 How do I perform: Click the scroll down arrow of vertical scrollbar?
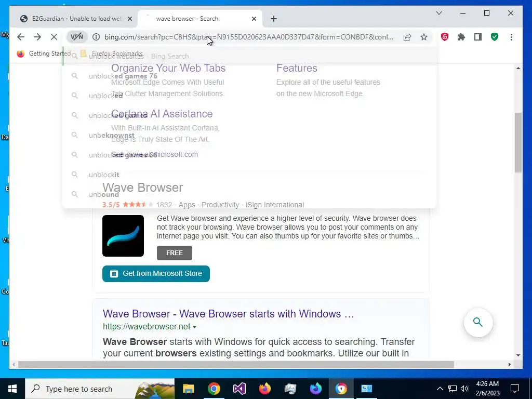click(x=518, y=355)
